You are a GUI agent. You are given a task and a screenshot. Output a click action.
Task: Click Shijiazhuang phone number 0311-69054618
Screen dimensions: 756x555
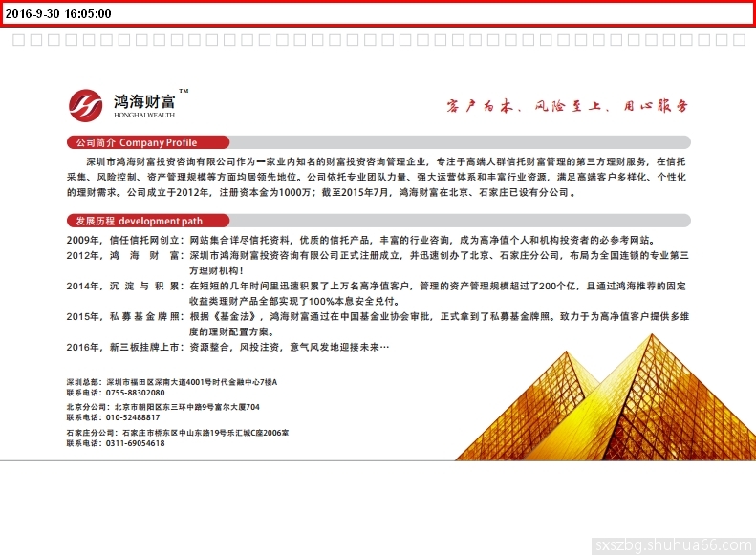135,443
